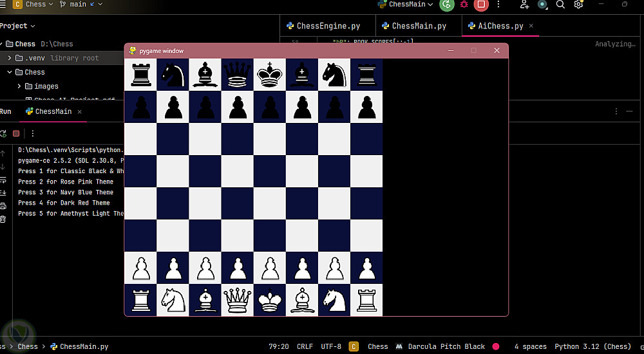The height and width of the screenshot is (354, 644).
Task: Click the print icon in the console gutter
Action: coord(3,206)
